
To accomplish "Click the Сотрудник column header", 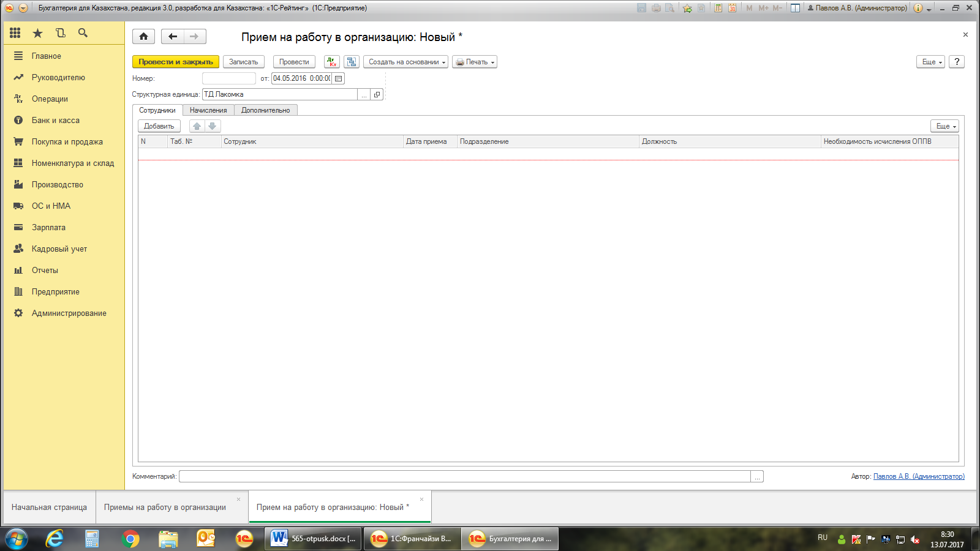I will click(x=312, y=141).
